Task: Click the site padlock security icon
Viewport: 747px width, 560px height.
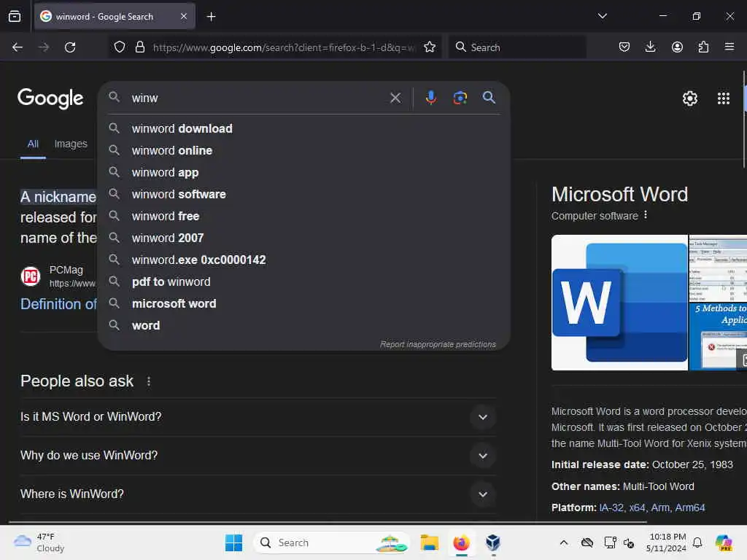Action: [x=140, y=47]
